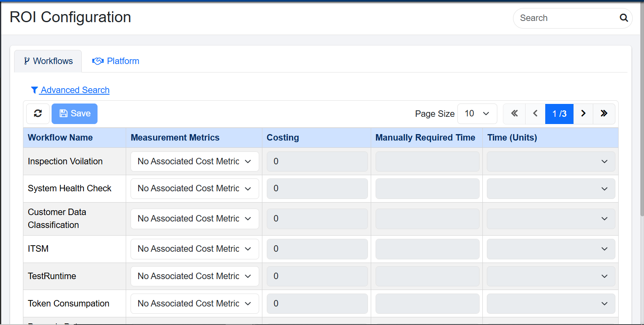
Task: Jump to the last page
Action: (604, 114)
